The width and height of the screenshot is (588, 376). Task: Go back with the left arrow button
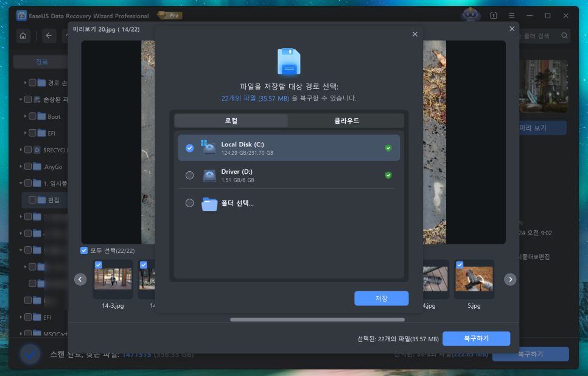(49, 35)
